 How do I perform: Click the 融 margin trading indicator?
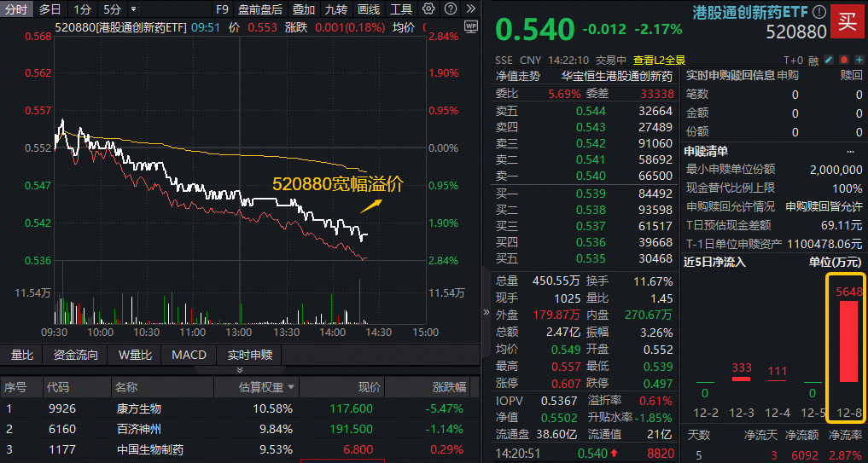(813, 61)
